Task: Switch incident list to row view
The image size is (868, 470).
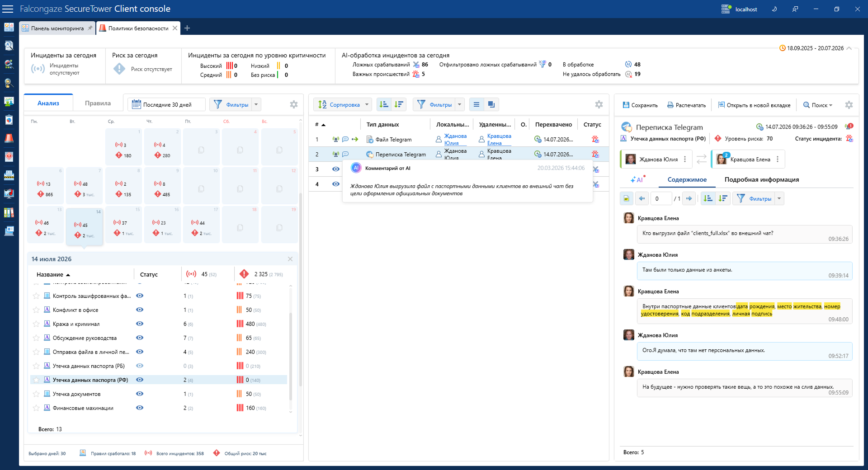Action: pyautogui.click(x=476, y=104)
